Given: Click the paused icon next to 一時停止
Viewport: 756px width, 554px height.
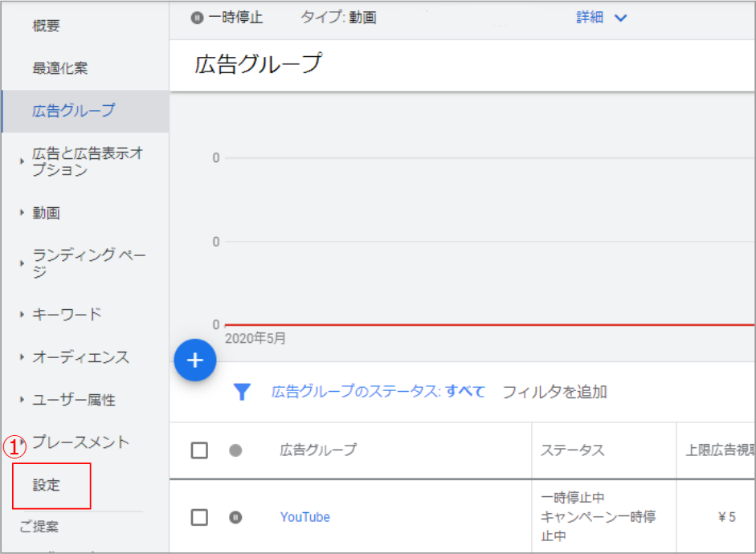Looking at the screenshot, I should click(197, 18).
